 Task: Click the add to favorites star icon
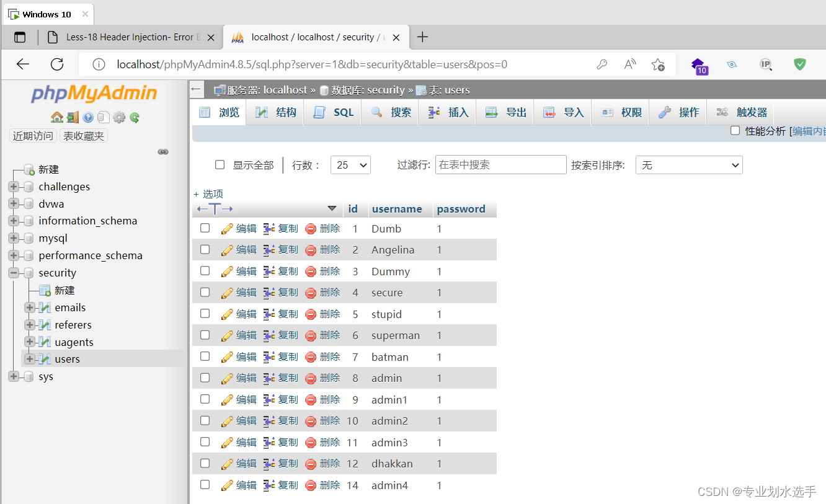pos(658,64)
